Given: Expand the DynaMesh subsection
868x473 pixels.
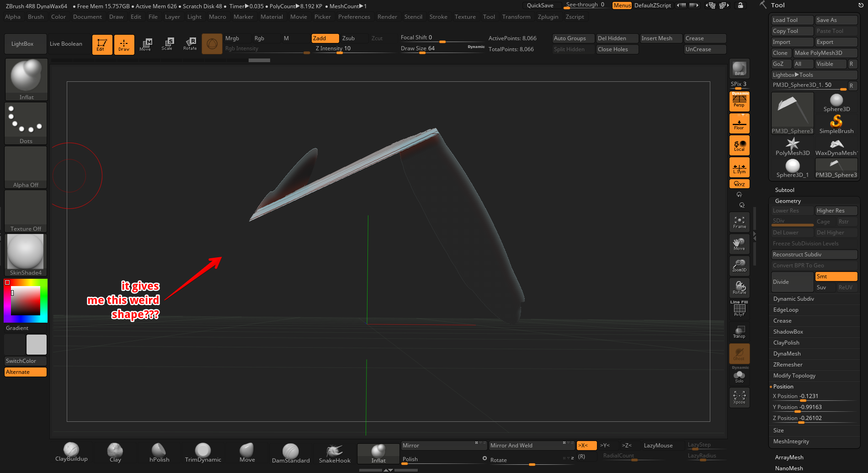Looking at the screenshot, I should pyautogui.click(x=787, y=354).
